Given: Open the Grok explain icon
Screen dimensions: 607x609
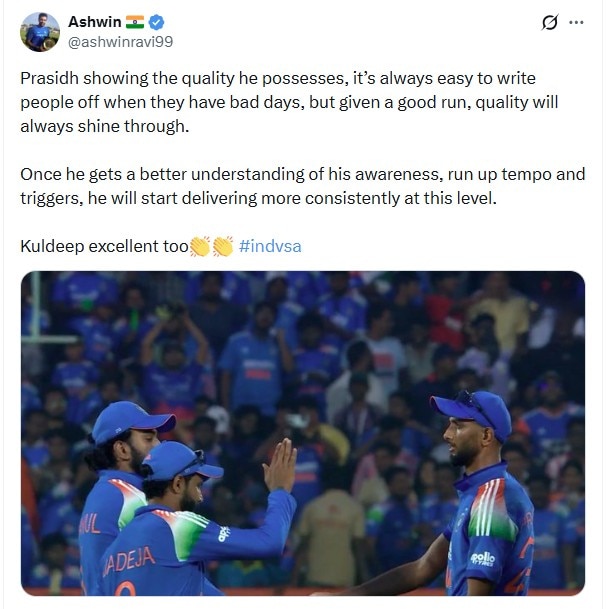Looking at the screenshot, I should (x=549, y=23).
